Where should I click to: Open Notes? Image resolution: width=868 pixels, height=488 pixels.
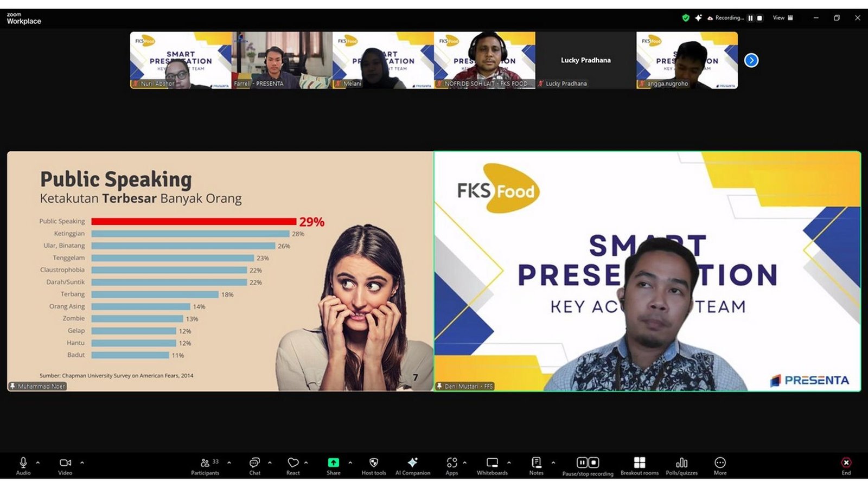tap(536, 466)
